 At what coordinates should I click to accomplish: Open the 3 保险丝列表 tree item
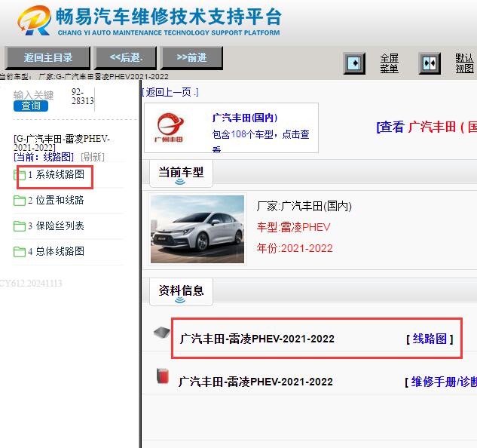tap(56, 226)
